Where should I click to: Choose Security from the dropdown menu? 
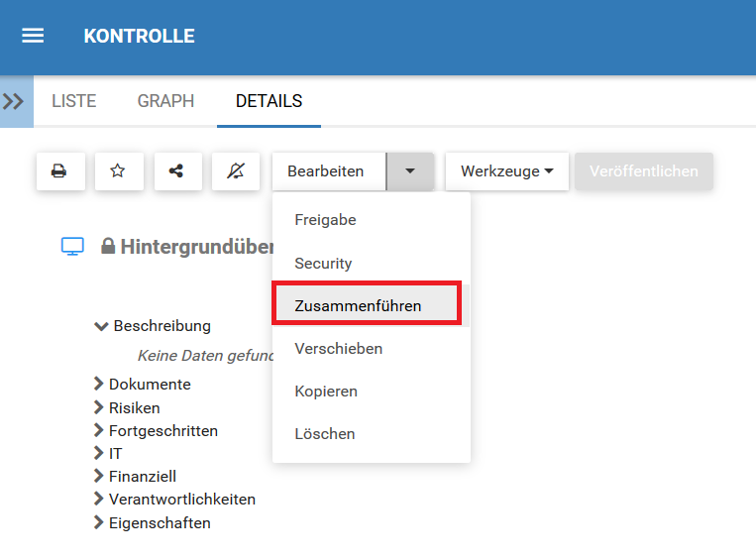pyautogui.click(x=372, y=264)
